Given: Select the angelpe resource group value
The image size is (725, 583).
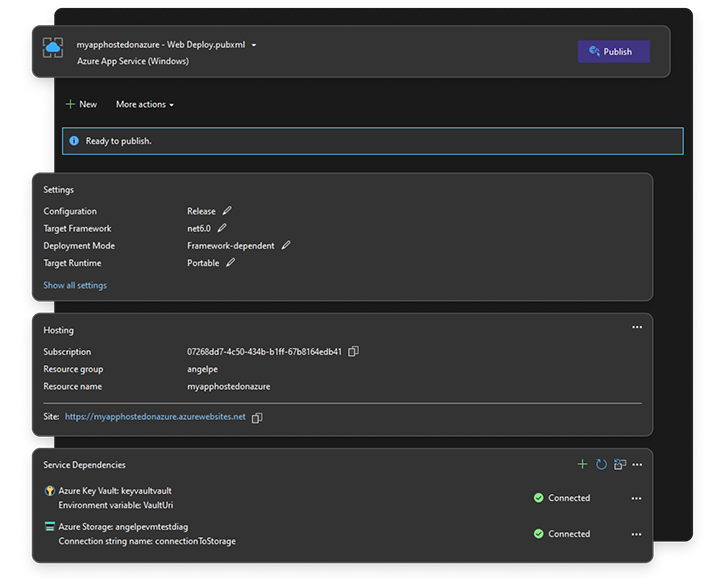Looking at the screenshot, I should coord(203,369).
